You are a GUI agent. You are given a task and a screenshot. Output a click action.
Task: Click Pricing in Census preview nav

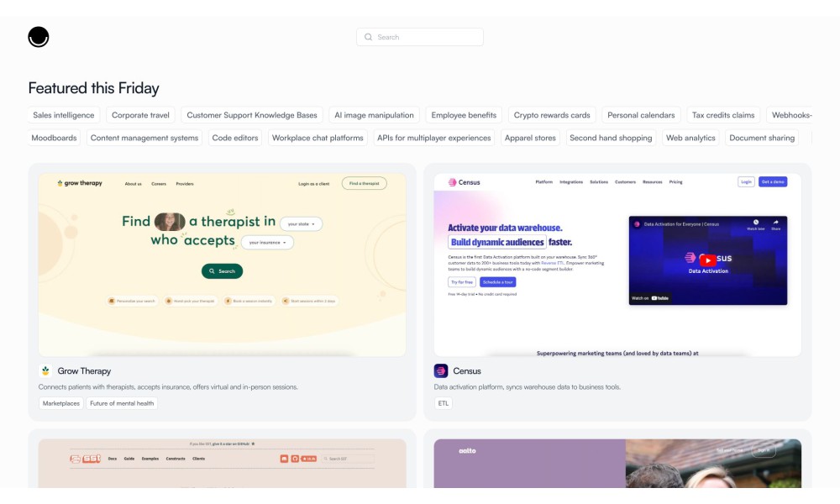(675, 182)
